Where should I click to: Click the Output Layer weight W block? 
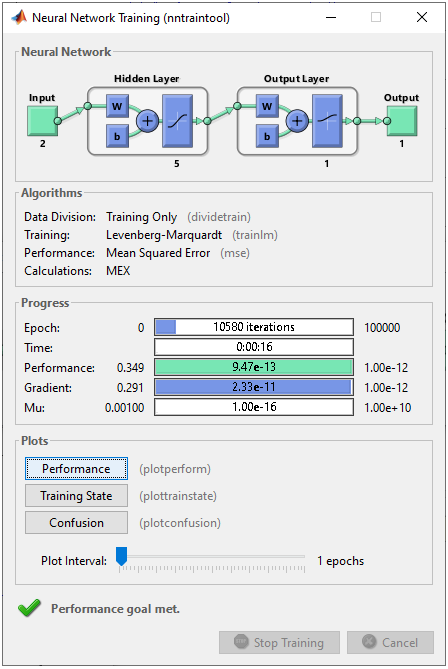[x=267, y=106]
